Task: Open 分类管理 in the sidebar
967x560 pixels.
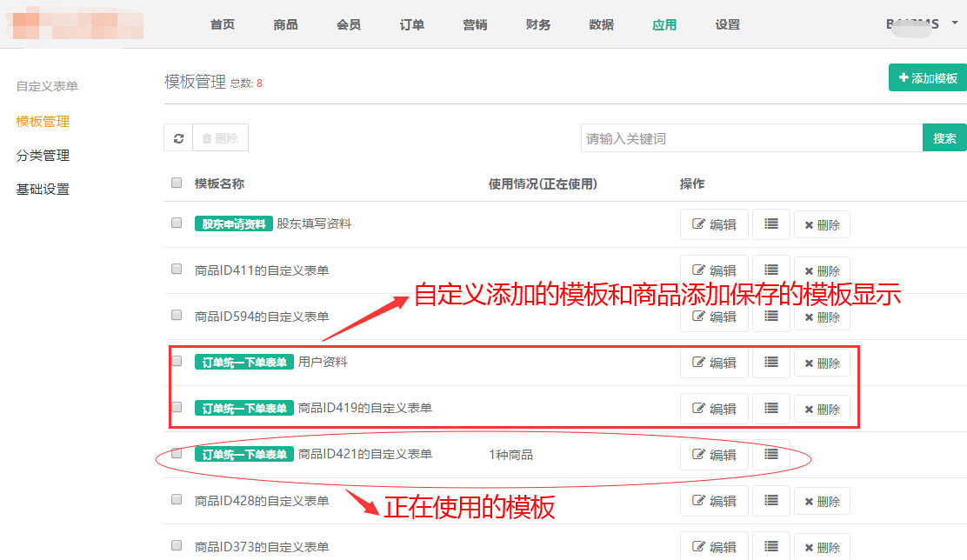Action: [43, 156]
